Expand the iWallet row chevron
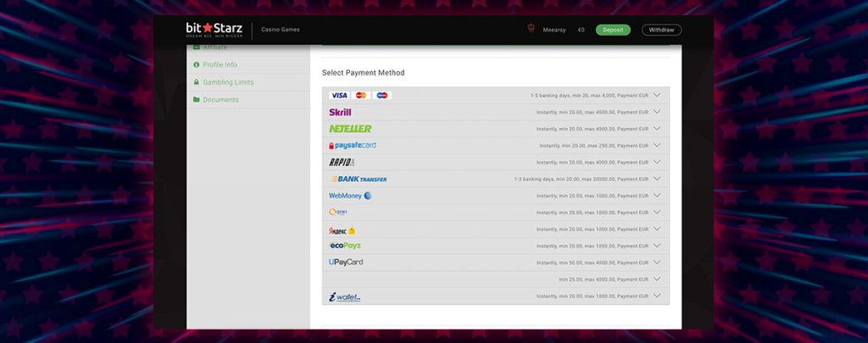868x343 pixels. [x=657, y=296]
